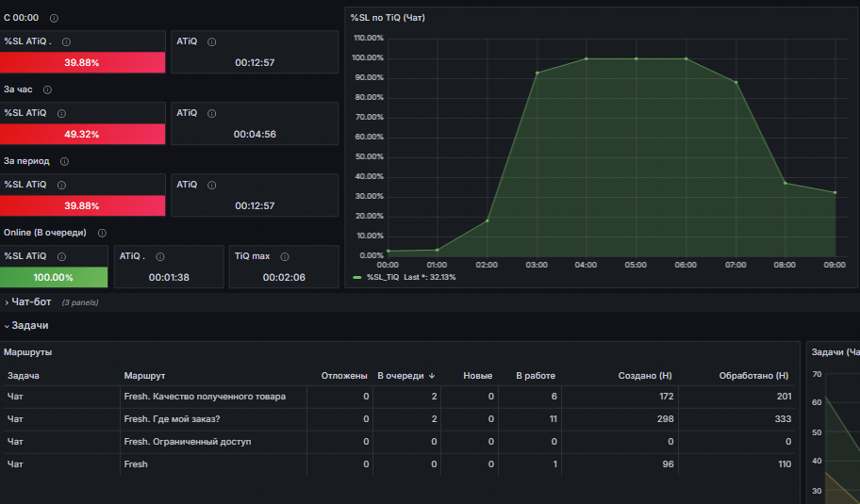The height and width of the screenshot is (504, 860).
Task: Click the 39.88% red gauge under С 00:00
Action: tap(82, 62)
